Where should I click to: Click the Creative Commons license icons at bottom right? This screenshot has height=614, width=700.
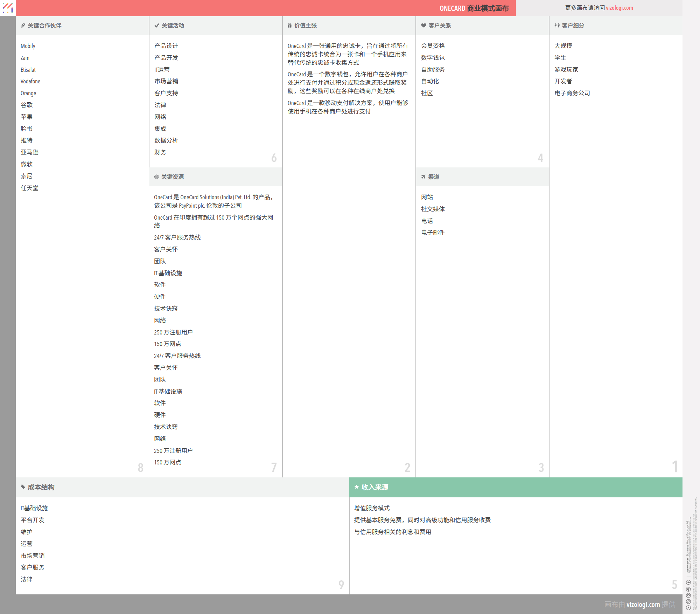pos(688,595)
